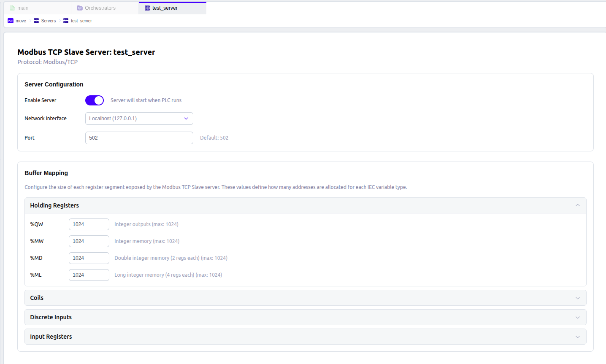Select the test_server tab
This screenshot has width=606, height=364.
pos(172,8)
